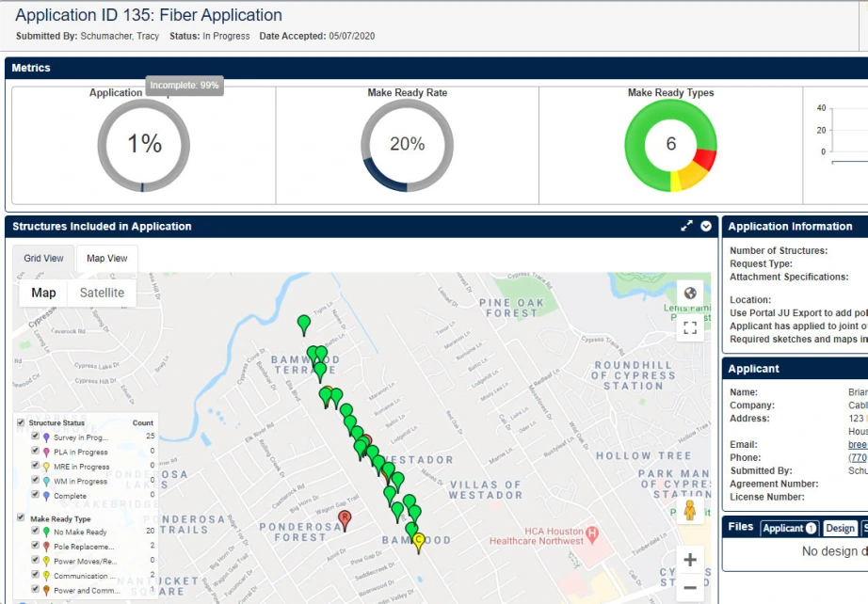Click the Street View pegman icon
This screenshot has width=868, height=604.
point(690,510)
